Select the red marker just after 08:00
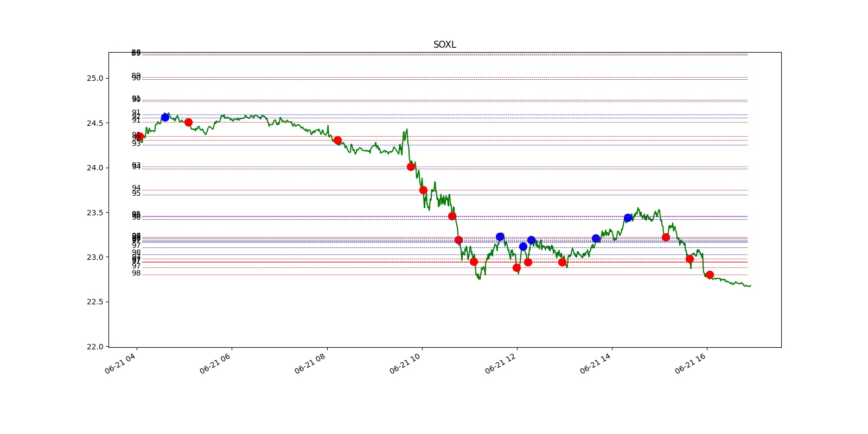Image resolution: width=868 pixels, height=434 pixels. 337,140
